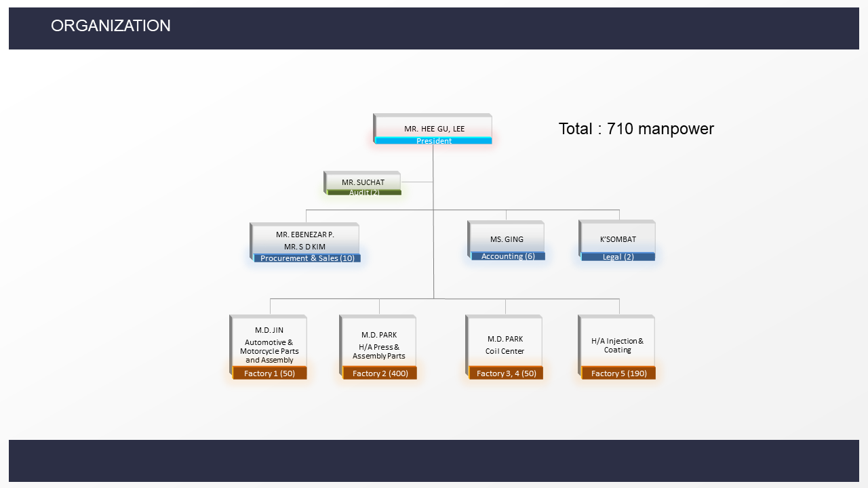
Task: Select the M.D. JIN name text
Action: click(269, 330)
